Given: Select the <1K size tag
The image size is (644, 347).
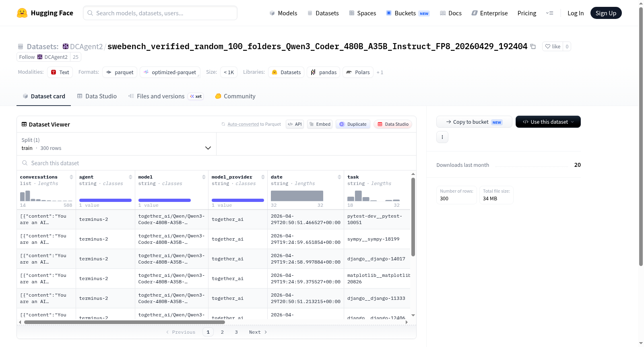Looking at the screenshot, I should [x=229, y=72].
